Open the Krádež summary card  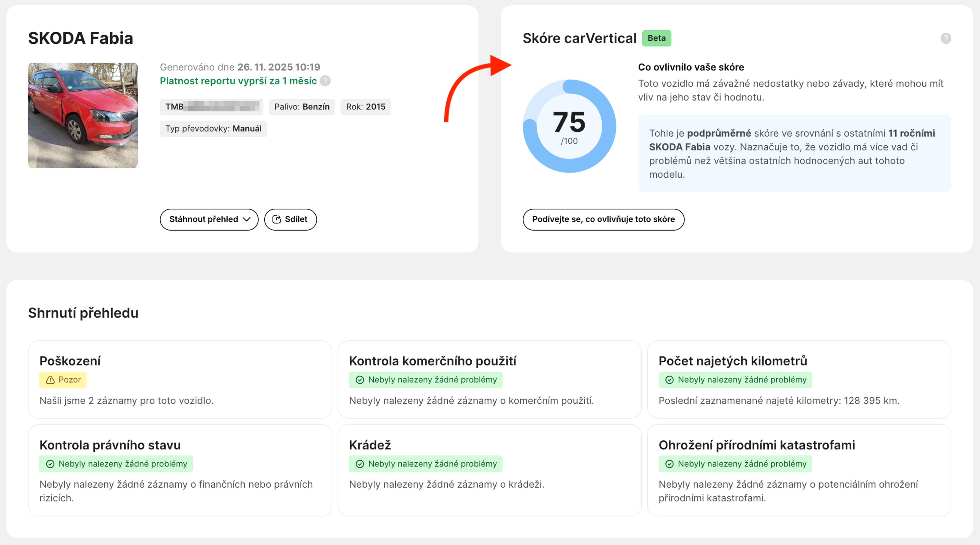[490, 470]
